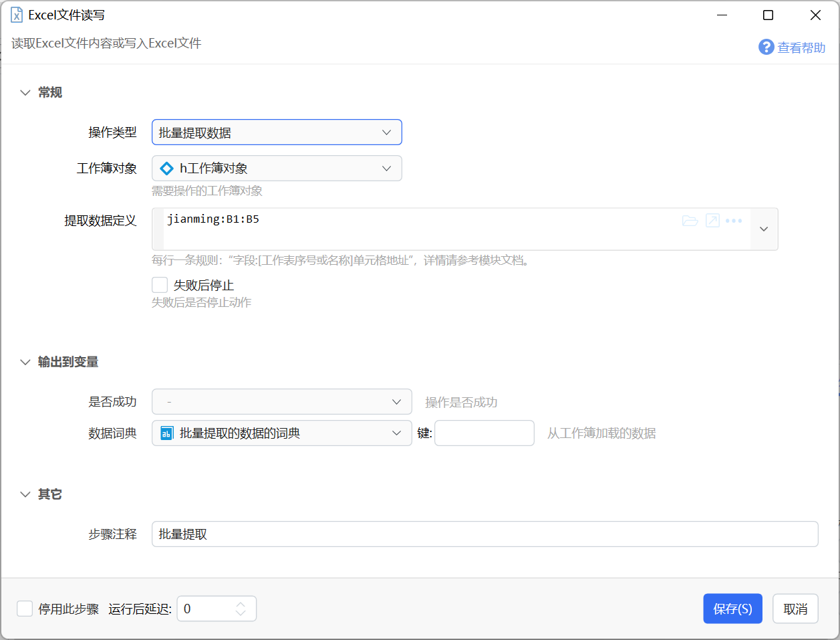Viewport: 840px width, 640px height.
Task: Click the 保存(S) button
Action: [732, 609]
